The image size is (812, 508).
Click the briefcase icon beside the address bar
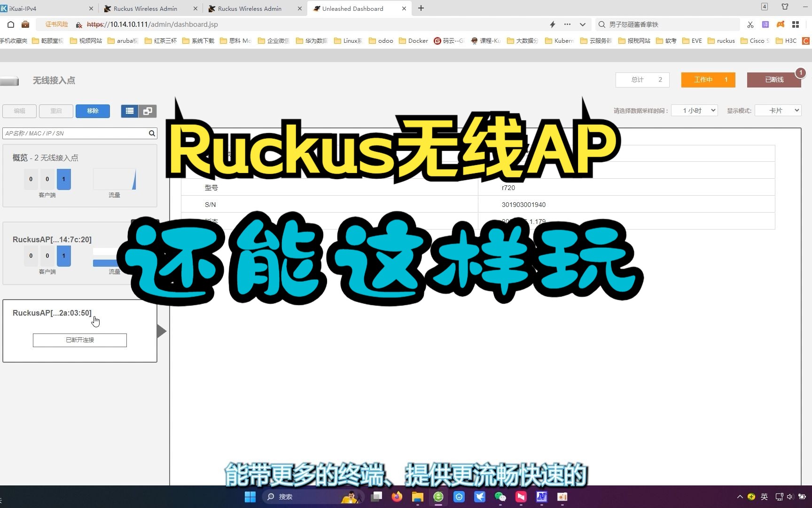(x=25, y=24)
